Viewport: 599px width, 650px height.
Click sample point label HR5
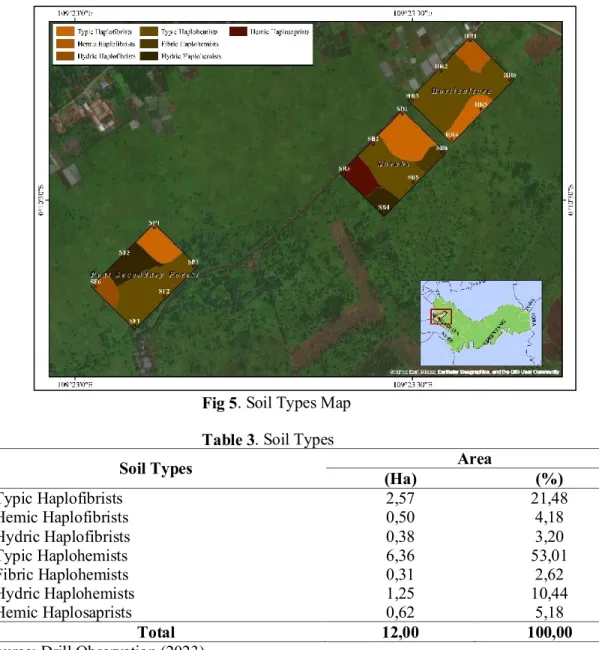tap(481, 105)
